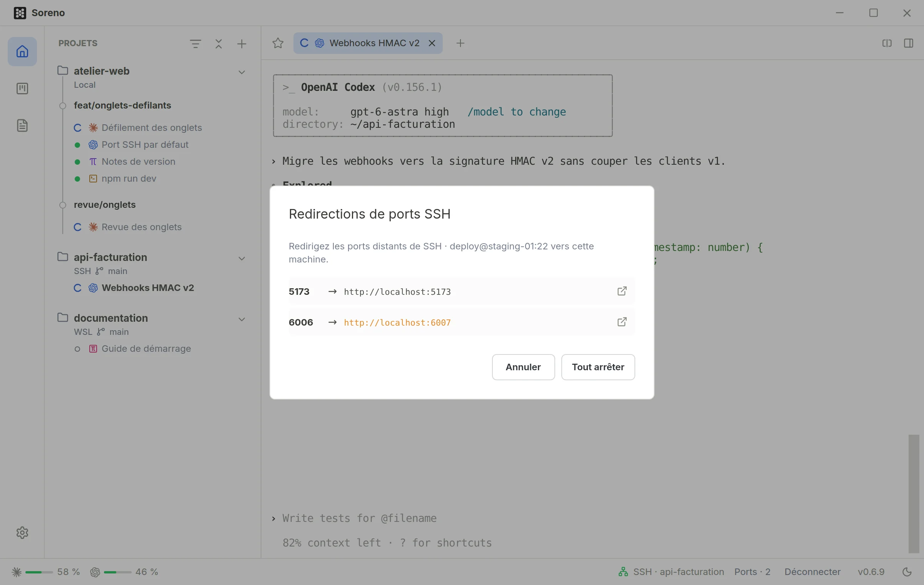This screenshot has width=924, height=585.
Task: Close the Webhooks HMAC v2 tab
Action: (432, 43)
